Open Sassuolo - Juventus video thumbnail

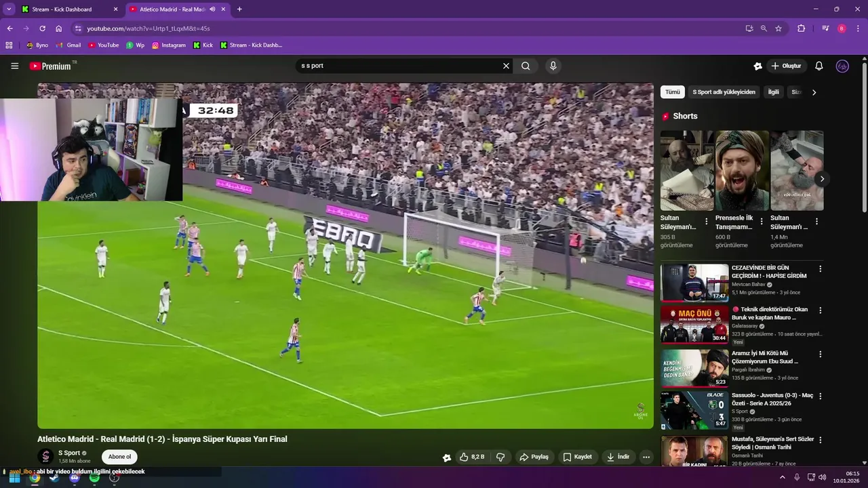[x=694, y=409]
